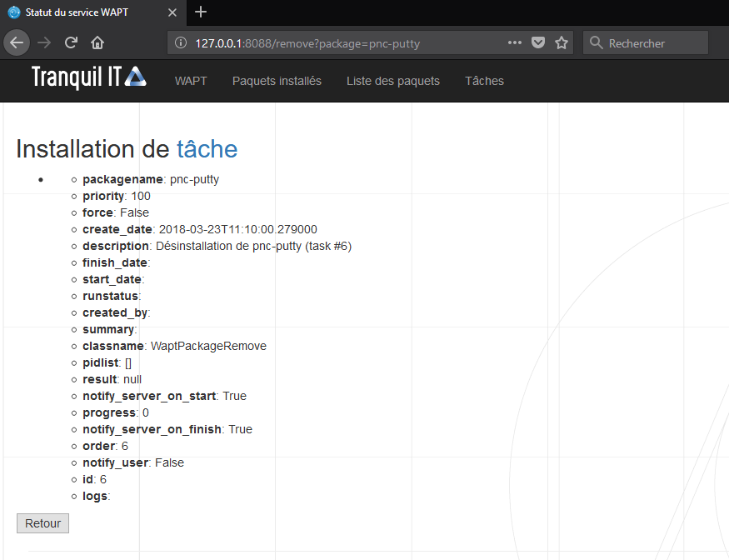Viewport: 729px width, 560px height.
Task: Click the notify_user False entry
Action: coord(133,462)
